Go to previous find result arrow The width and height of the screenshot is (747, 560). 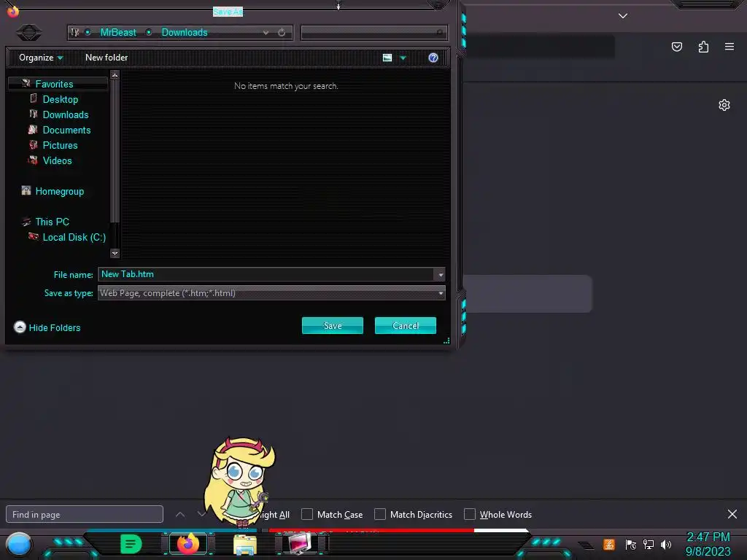180,514
